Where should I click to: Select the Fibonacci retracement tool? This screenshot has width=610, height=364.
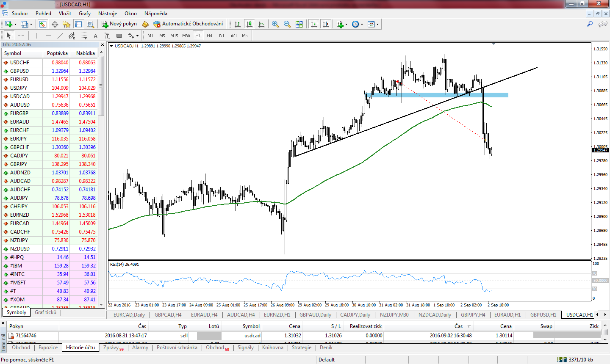[84, 36]
